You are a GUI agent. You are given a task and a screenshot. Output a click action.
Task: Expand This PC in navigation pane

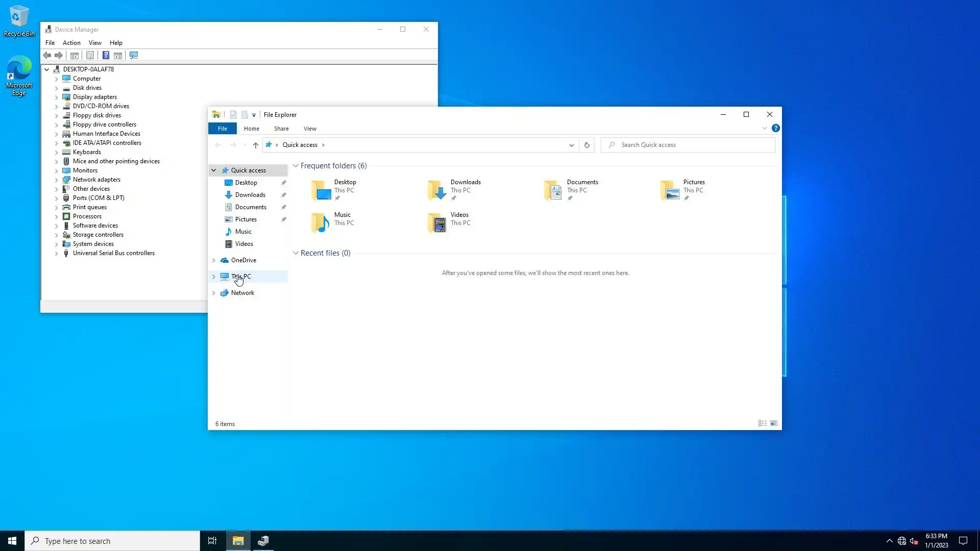click(214, 277)
